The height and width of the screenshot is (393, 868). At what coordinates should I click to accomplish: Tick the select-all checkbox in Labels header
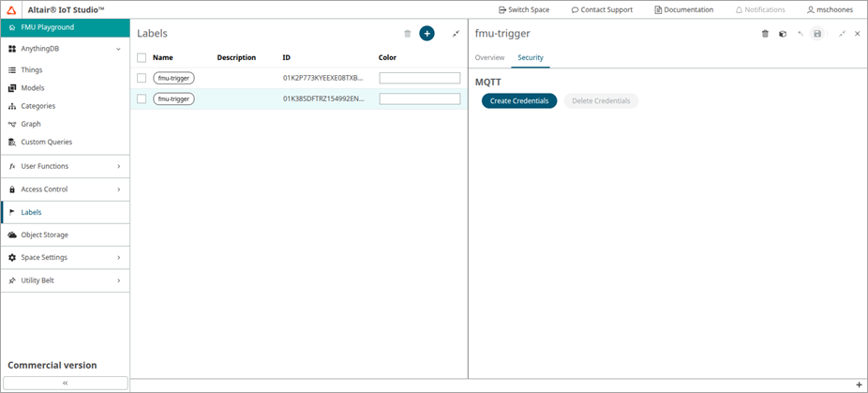pos(142,57)
